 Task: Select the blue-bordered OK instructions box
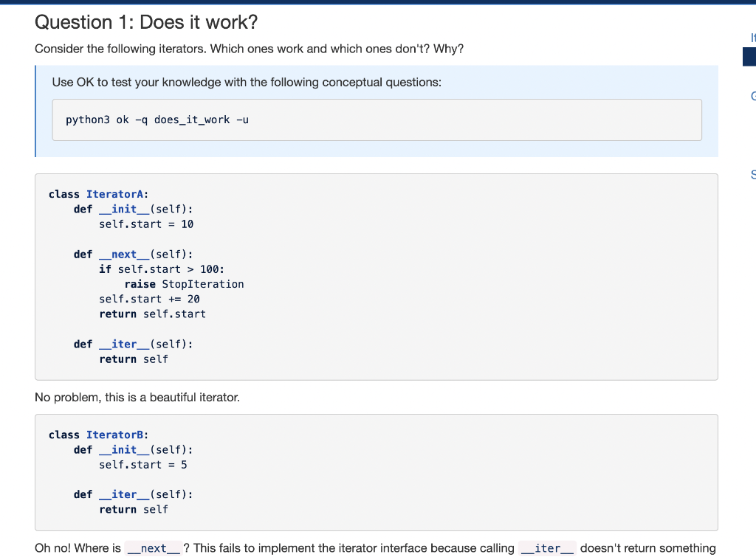tap(376, 111)
